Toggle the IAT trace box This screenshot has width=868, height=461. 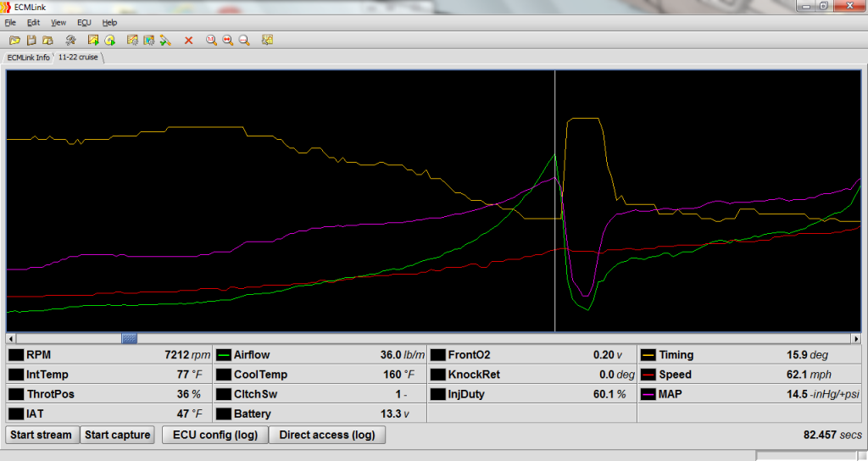click(x=16, y=414)
